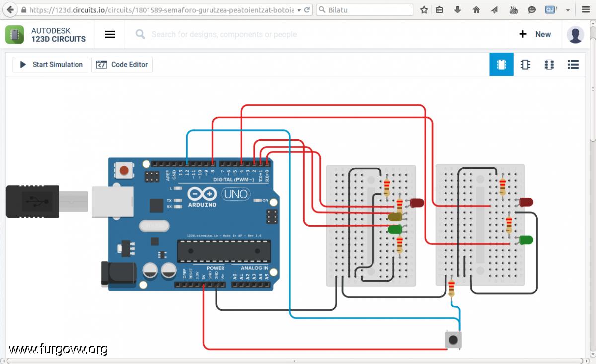Screen dimensions: 596x364
Task: Select the green LED on right breadboard
Action: 525,240
